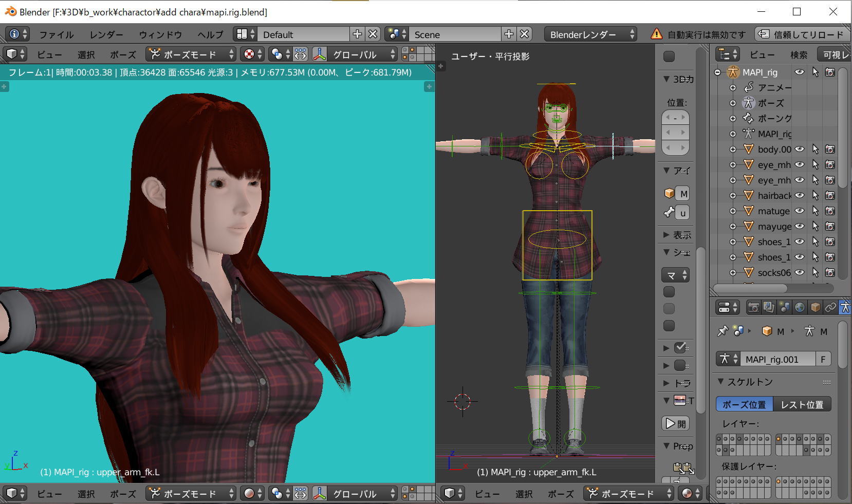Switch armature to レスト位置 (Rest Position)
Screen dimensions: 852x504
802,404
